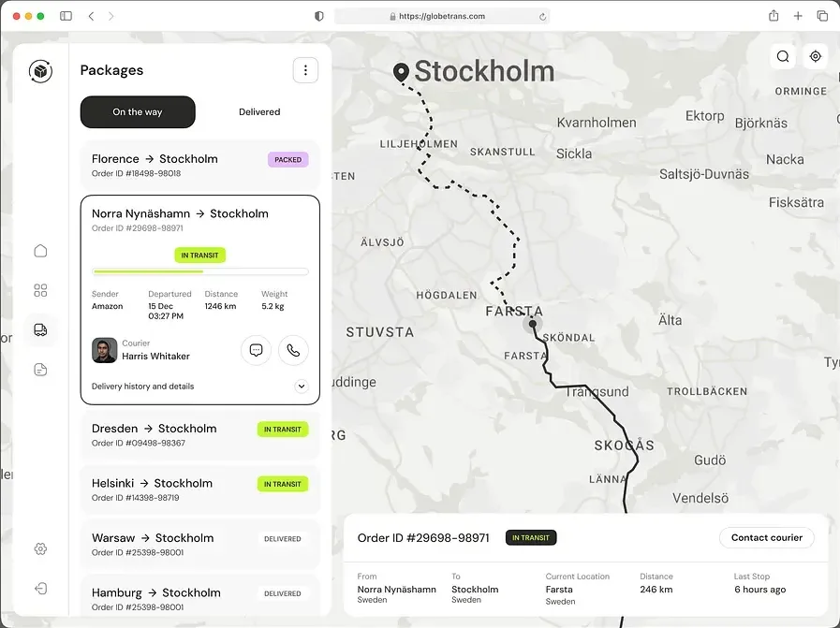Click the Order ID #18498-98018 text
This screenshot has width=840, height=628.
pyautogui.click(x=136, y=173)
